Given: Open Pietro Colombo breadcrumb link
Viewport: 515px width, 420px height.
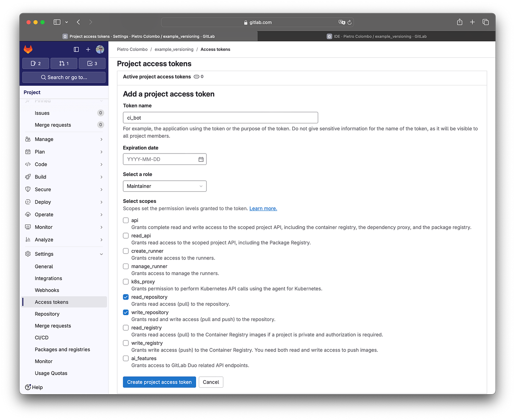Looking at the screenshot, I should (132, 49).
